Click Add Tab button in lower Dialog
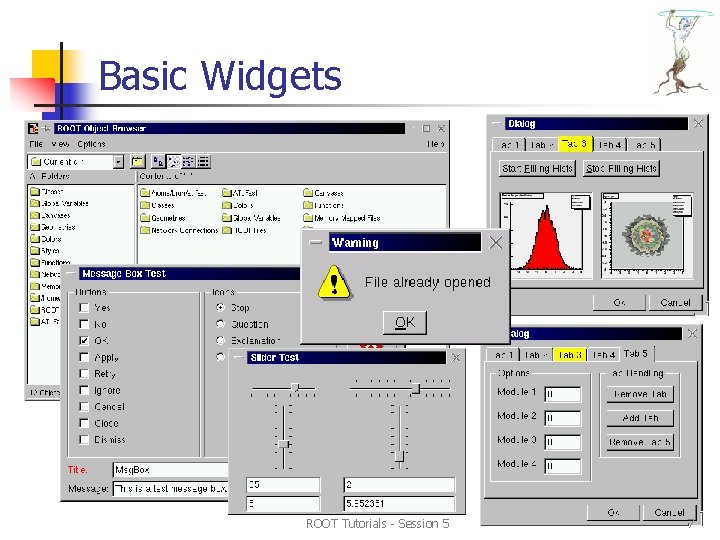This screenshot has height=540, width=720. [640, 418]
